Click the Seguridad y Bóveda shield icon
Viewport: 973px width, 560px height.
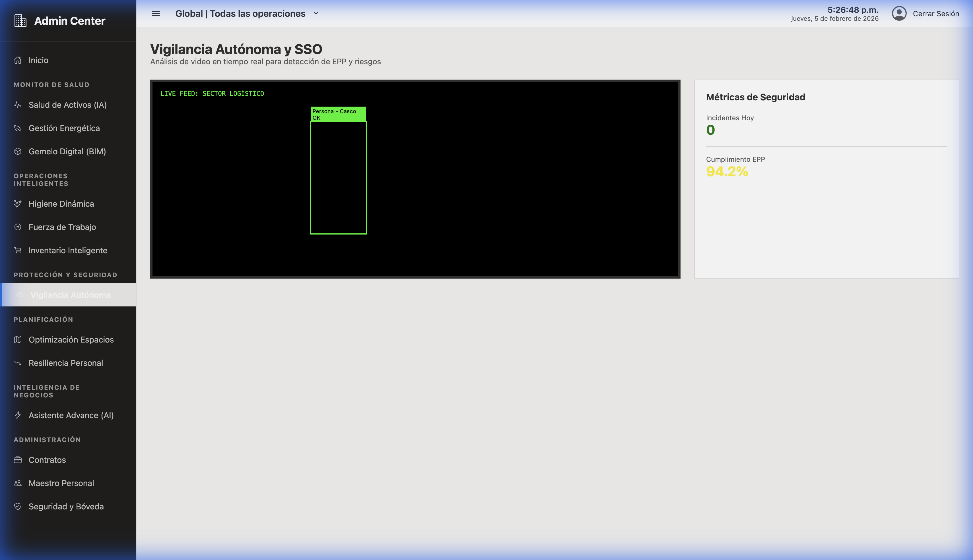click(x=18, y=507)
